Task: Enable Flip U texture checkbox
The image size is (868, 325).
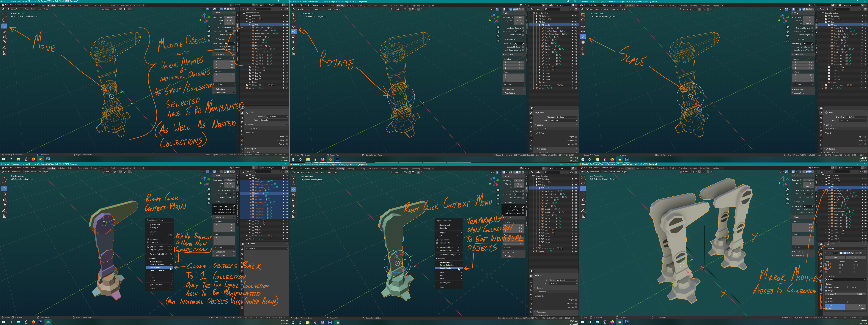Action: tap(826, 302)
